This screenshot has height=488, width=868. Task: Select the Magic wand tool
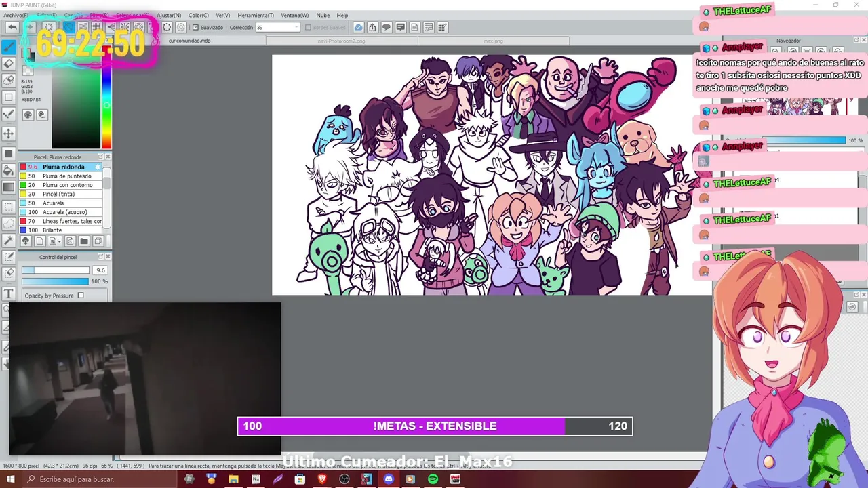click(9, 239)
